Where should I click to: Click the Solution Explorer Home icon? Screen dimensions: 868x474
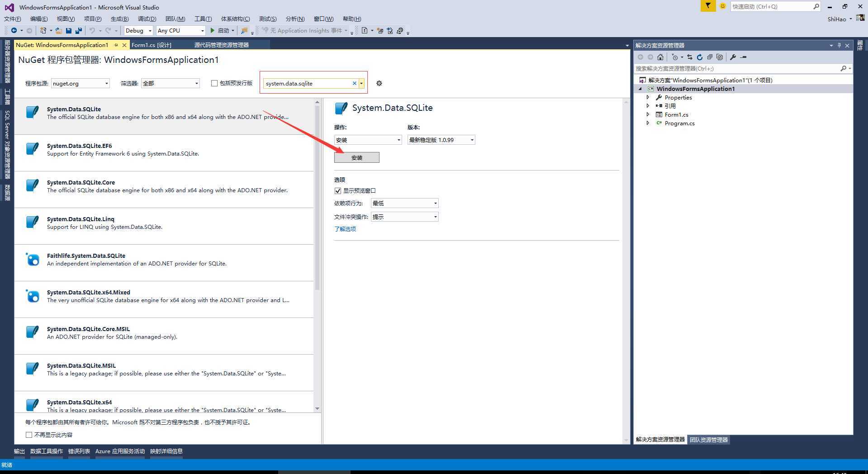[660, 57]
